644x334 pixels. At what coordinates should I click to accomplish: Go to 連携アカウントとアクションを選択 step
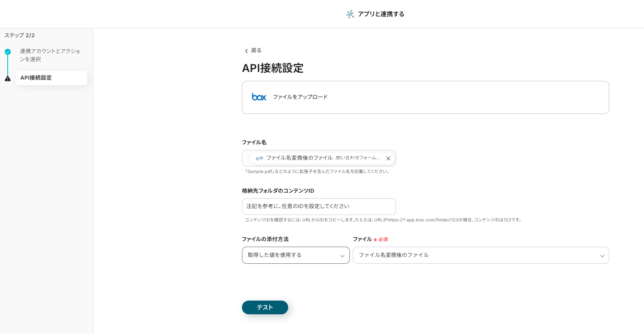pyautogui.click(x=50, y=55)
